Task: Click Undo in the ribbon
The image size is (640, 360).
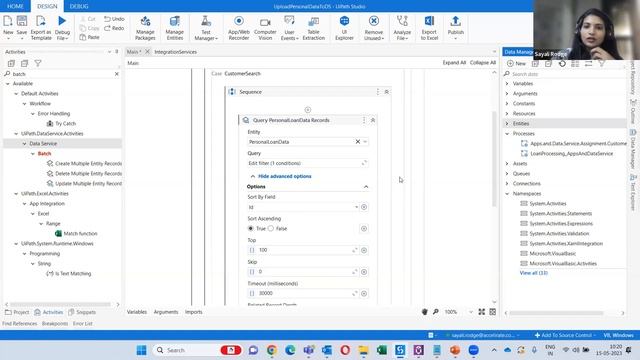Action: (114, 19)
